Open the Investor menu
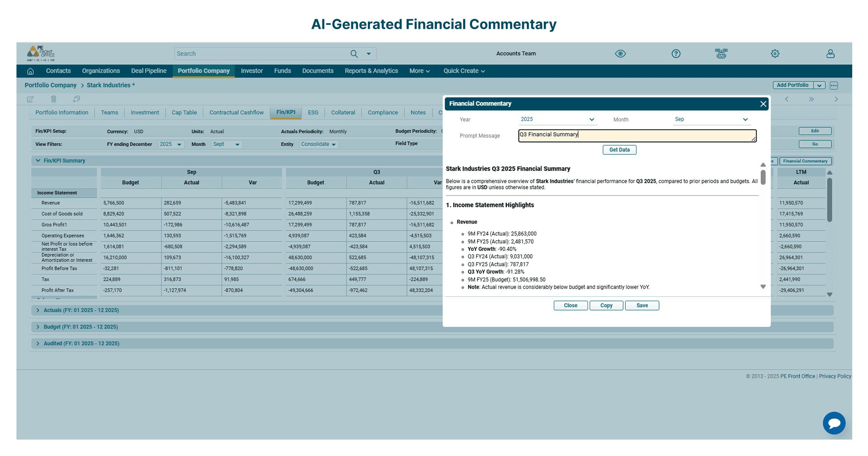This screenshot has height=456, width=868. (x=251, y=71)
